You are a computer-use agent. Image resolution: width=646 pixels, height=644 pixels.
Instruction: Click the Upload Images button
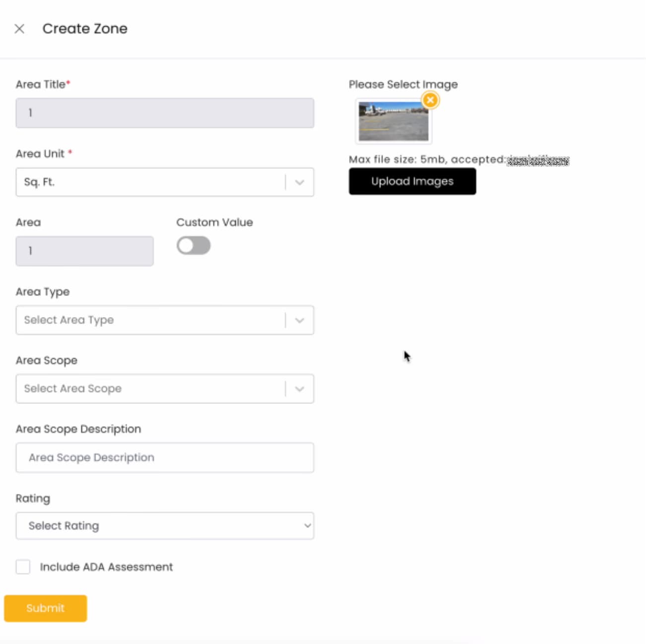click(x=412, y=181)
